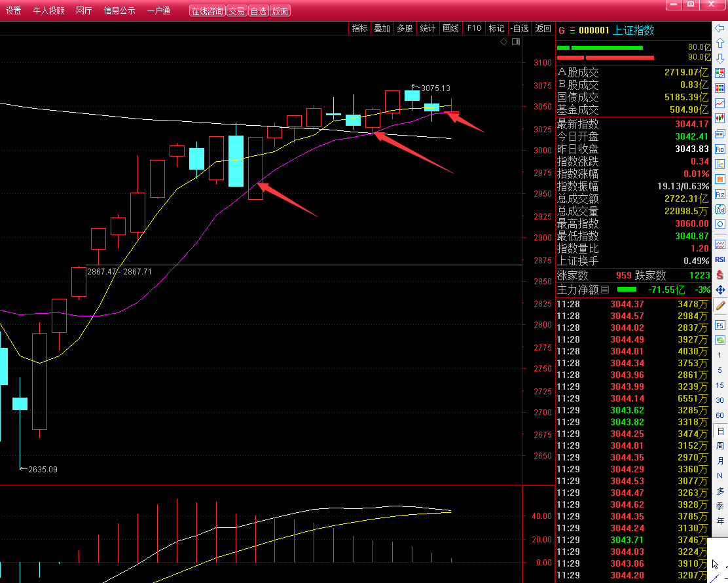Click 画线 in chart toolbar
728x583 pixels.
pos(450,28)
